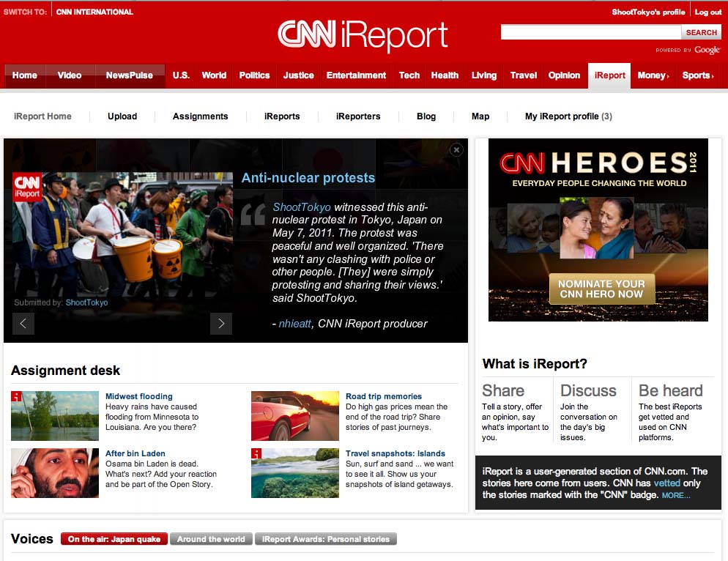This screenshot has height=561, width=728.
Task: Open the Midwest flooding assignment link
Action: [139, 396]
